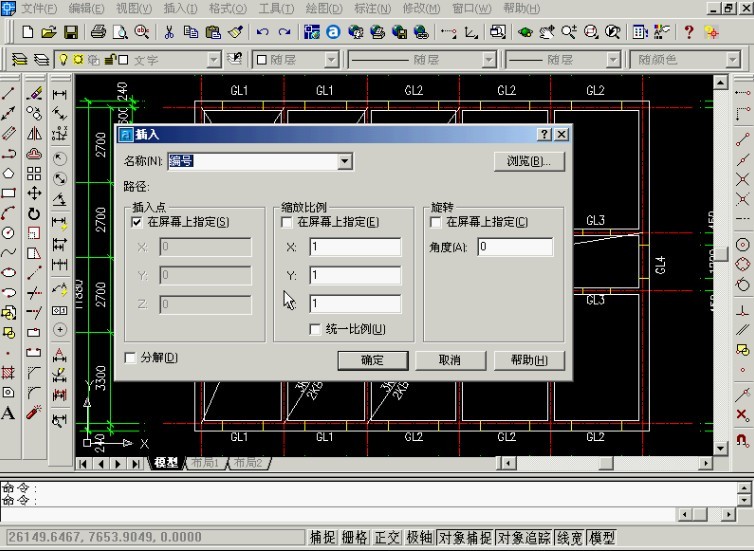The image size is (754, 551).
Task: Click the 取消 button
Action: pos(450,360)
